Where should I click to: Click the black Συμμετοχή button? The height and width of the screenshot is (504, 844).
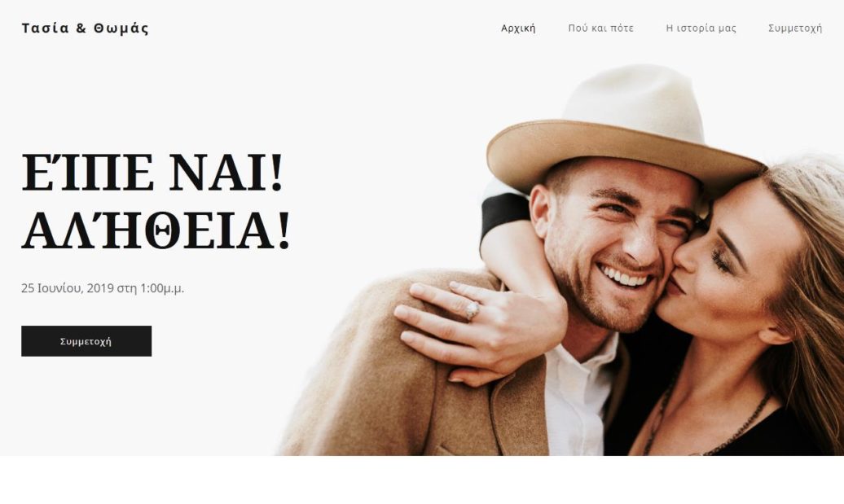pos(86,341)
